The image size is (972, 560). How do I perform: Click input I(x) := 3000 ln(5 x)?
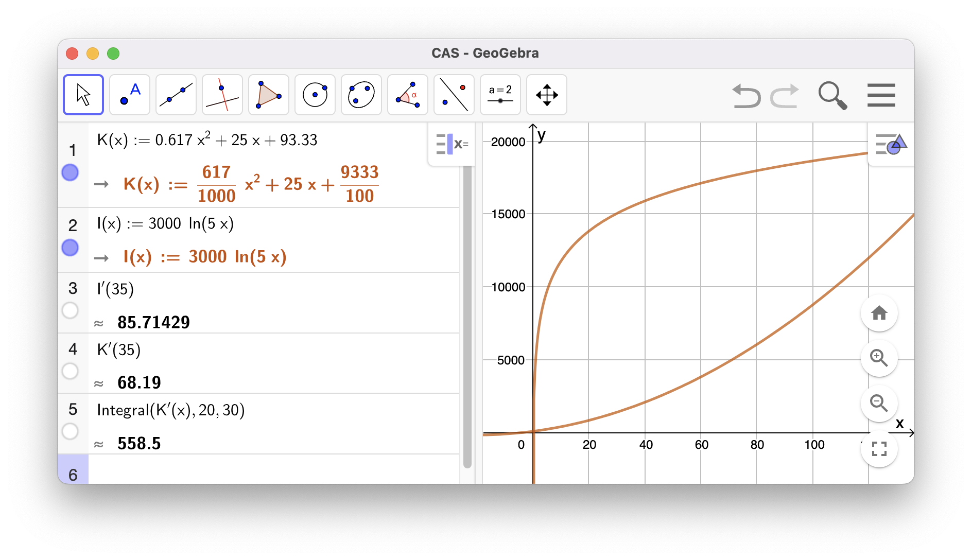point(165,224)
